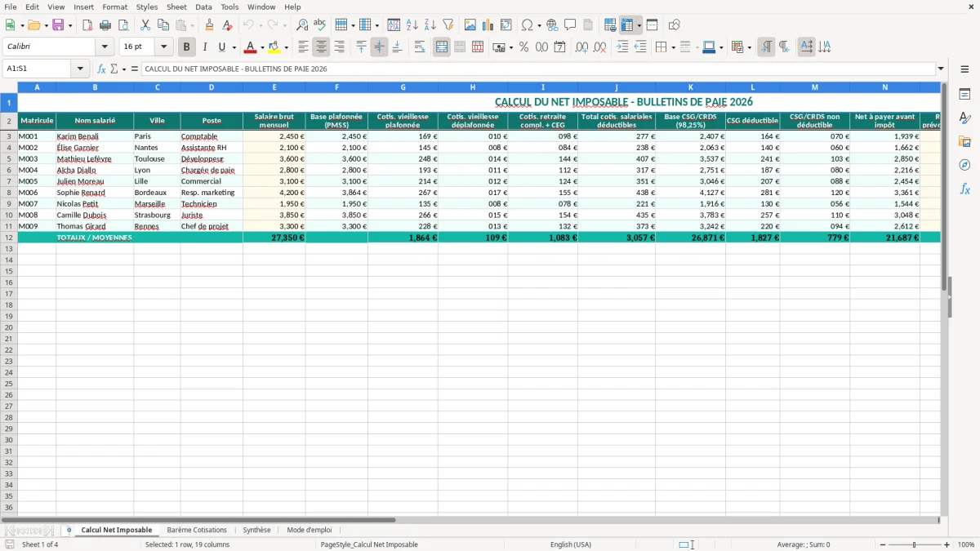This screenshot has width=980, height=551.
Task: Open the Data menu
Action: point(203,7)
